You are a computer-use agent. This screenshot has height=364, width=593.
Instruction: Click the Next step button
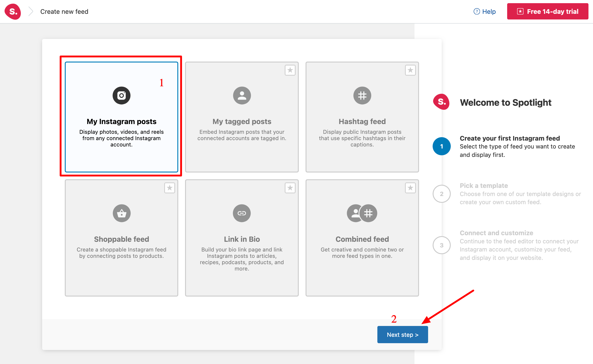(403, 335)
